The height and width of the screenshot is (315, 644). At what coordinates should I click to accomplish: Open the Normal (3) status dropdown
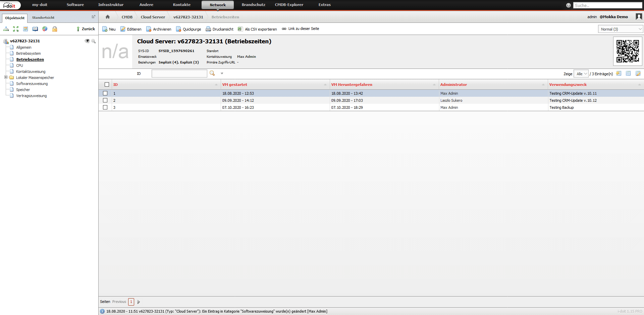click(x=621, y=29)
